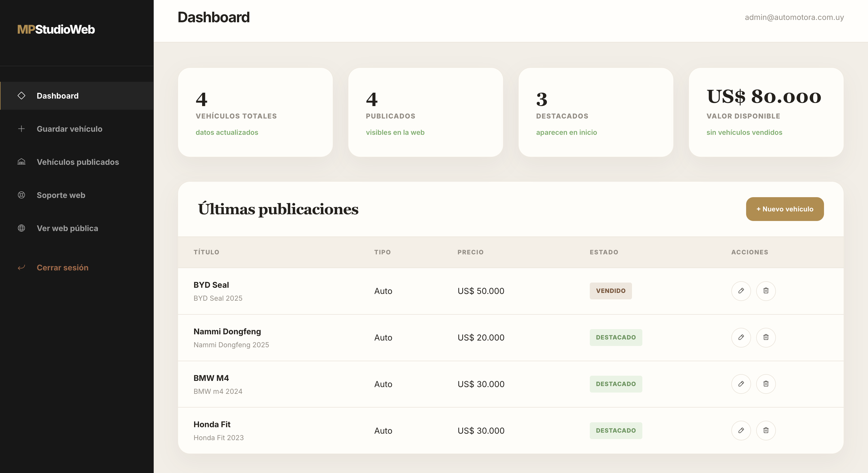Open Vehículos publicados in the sidebar
The height and width of the screenshot is (473, 868).
(x=77, y=162)
